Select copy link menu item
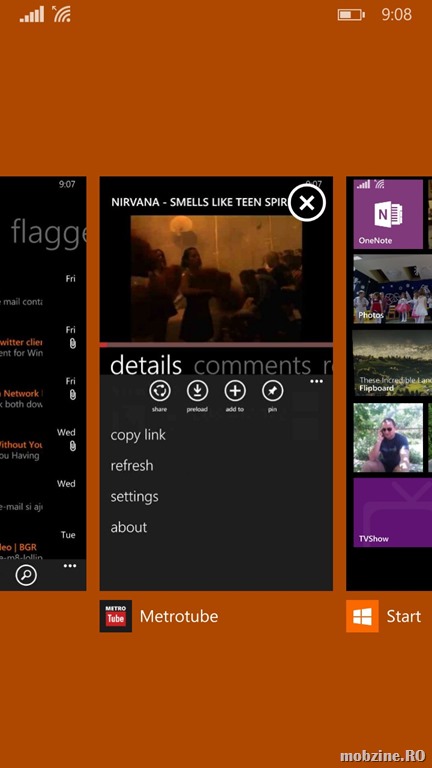 [x=138, y=435]
